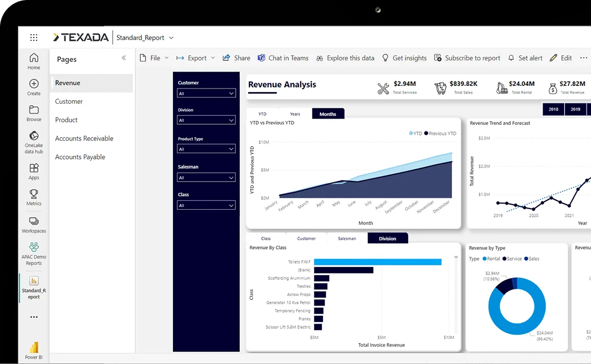Screen dimensions: 591x364
Task: Open Metrics trophy icon
Action: (34, 194)
